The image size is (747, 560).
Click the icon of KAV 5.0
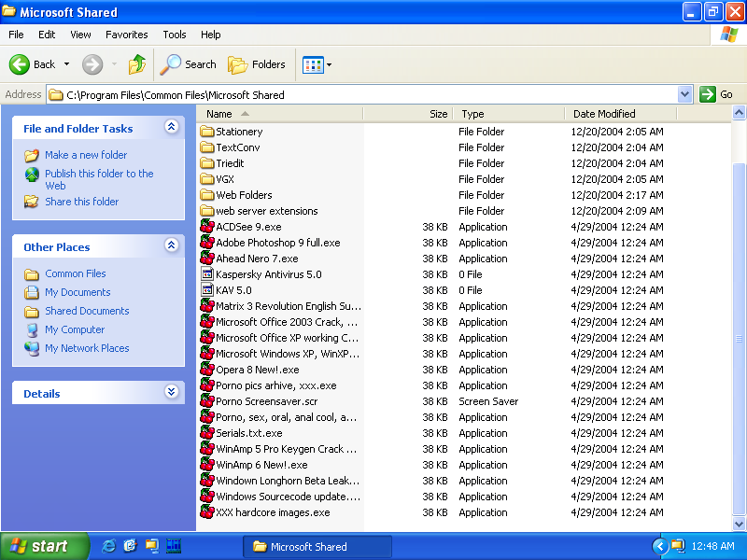206,290
